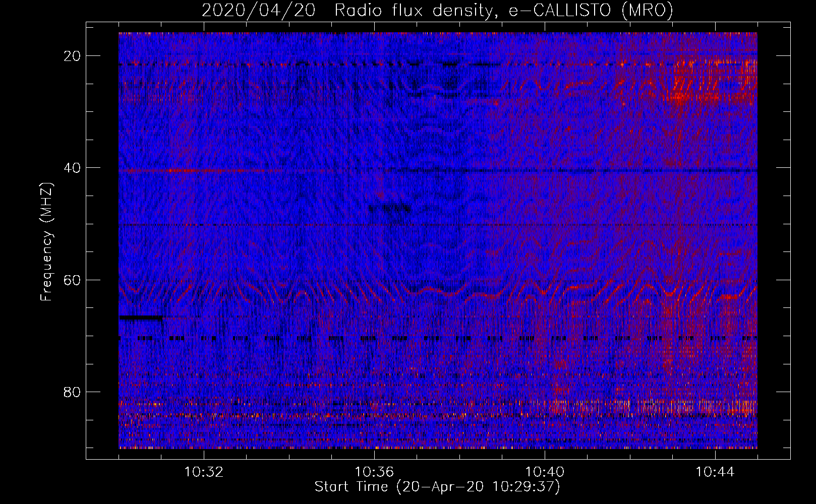Image resolution: width=816 pixels, height=504 pixels.
Task: Click the "Frequency (MHZ)" axis label
Action: pyautogui.click(x=46, y=242)
